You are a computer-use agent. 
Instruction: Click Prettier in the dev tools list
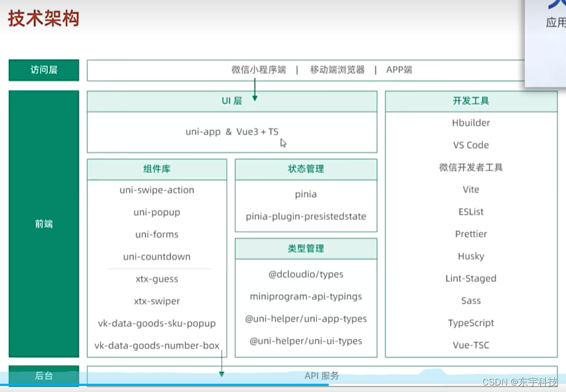pos(471,234)
